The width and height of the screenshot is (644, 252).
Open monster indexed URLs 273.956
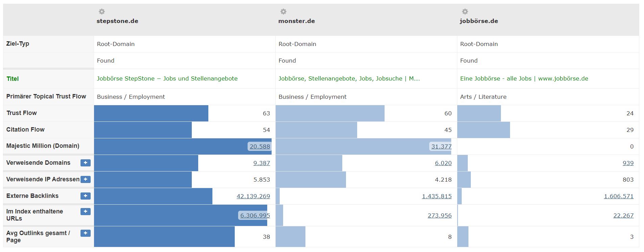point(439,215)
